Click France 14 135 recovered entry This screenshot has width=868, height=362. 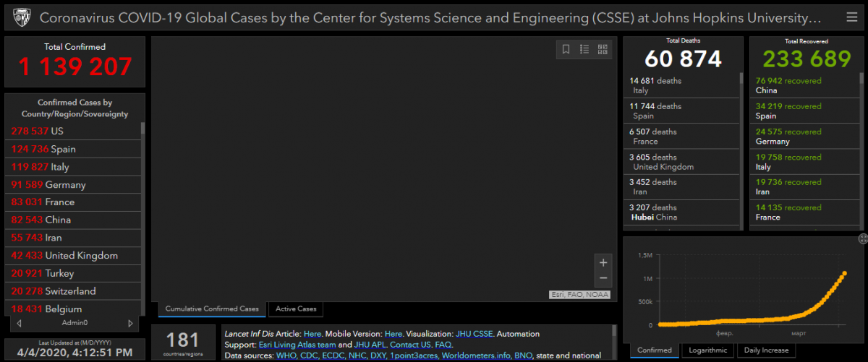point(806,212)
